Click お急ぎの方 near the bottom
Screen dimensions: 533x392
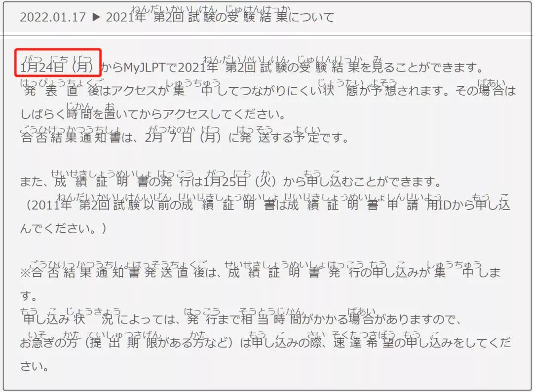(x=48, y=342)
